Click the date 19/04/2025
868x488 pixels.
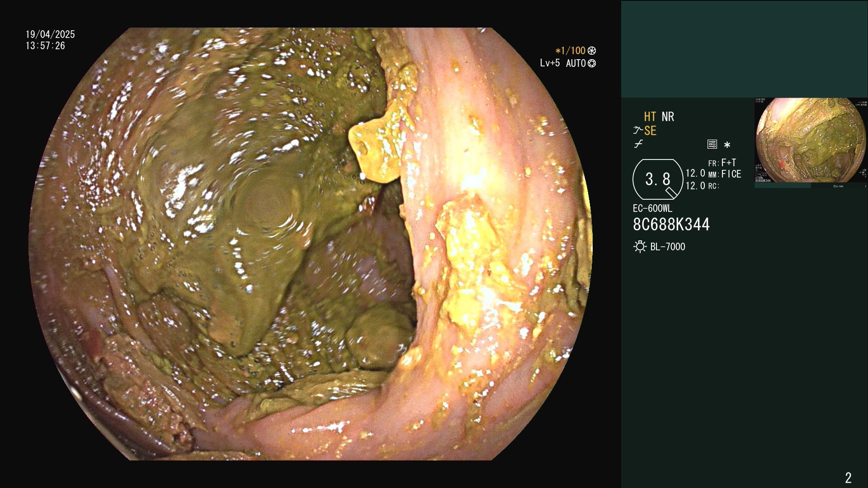click(x=50, y=34)
